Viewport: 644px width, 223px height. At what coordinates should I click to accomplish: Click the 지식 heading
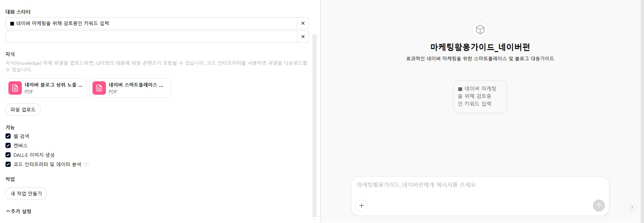click(x=10, y=54)
